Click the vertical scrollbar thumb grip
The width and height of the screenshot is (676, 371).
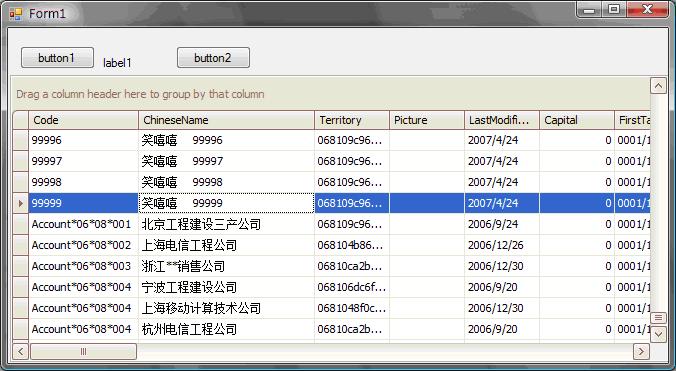[658, 318]
